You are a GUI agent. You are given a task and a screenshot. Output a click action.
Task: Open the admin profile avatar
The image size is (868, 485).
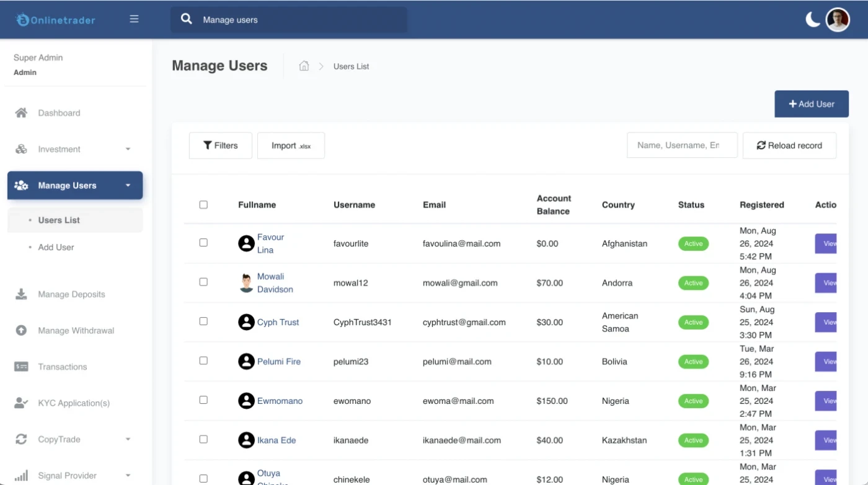coord(838,20)
